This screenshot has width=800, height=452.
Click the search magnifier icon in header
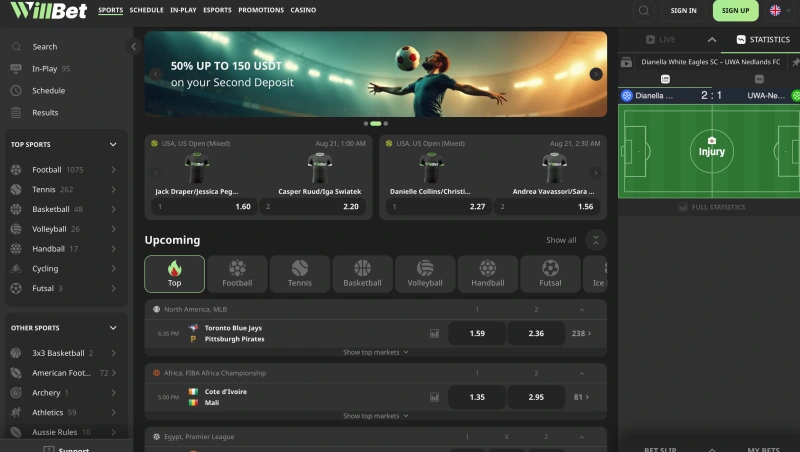(x=643, y=10)
